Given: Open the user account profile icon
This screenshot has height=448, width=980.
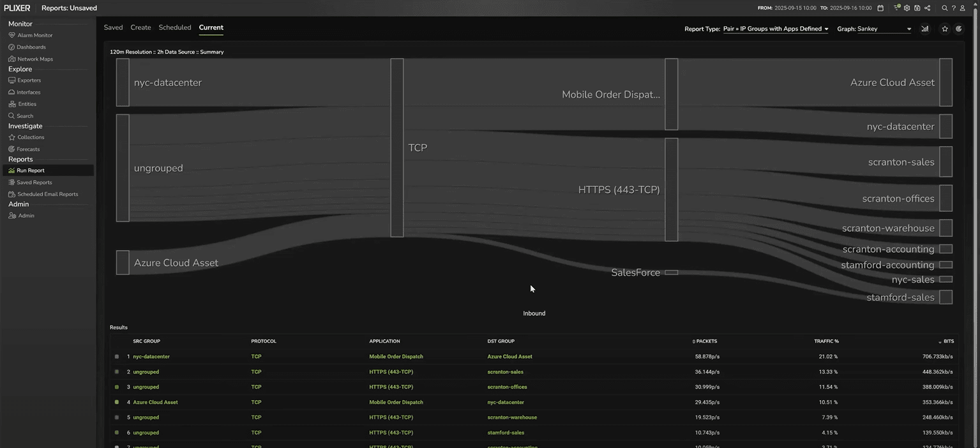Looking at the screenshot, I should click(x=963, y=8).
